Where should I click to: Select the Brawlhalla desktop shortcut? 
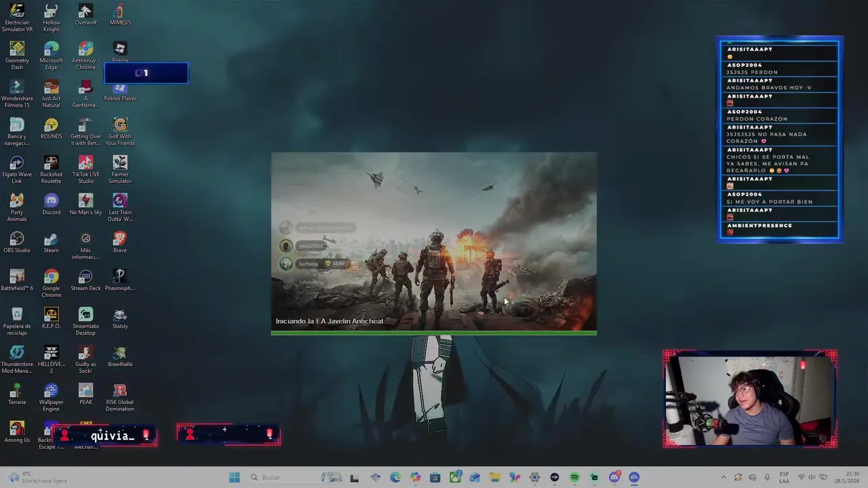click(120, 357)
